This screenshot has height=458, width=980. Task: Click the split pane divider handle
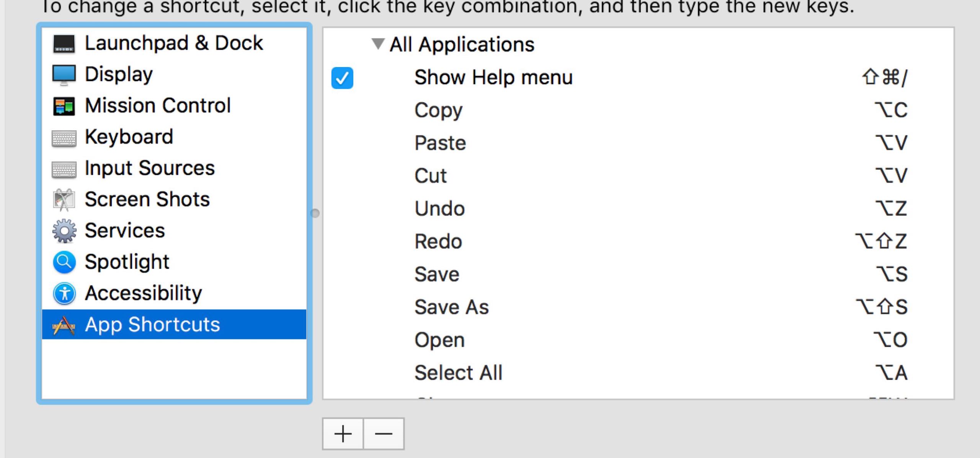tap(315, 213)
